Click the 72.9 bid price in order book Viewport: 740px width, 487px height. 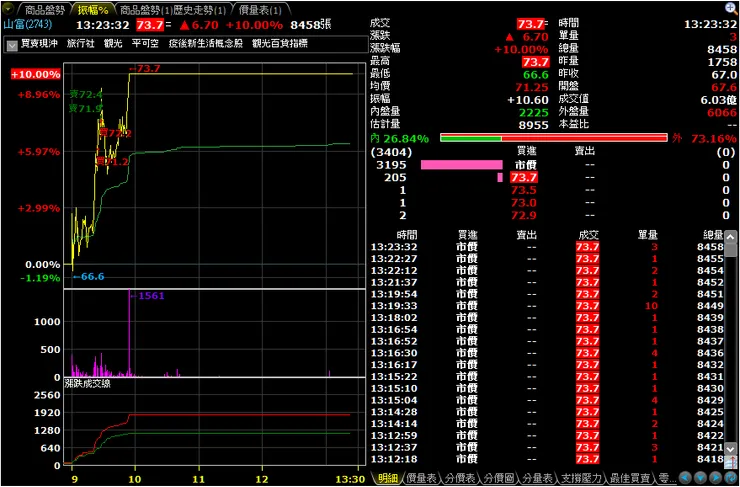(524, 216)
